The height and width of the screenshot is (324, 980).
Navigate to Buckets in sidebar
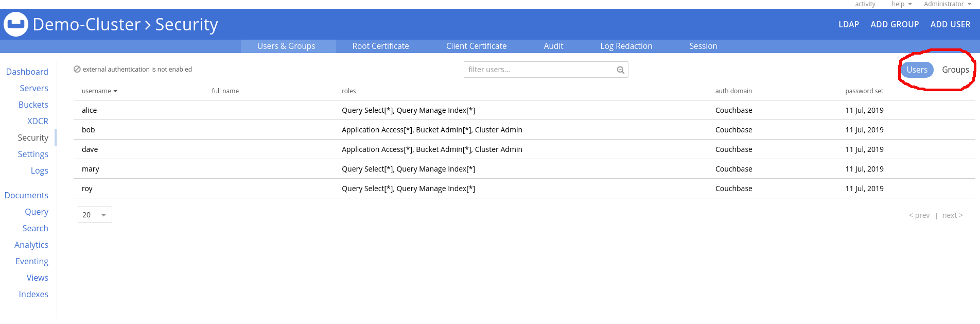tap(33, 105)
